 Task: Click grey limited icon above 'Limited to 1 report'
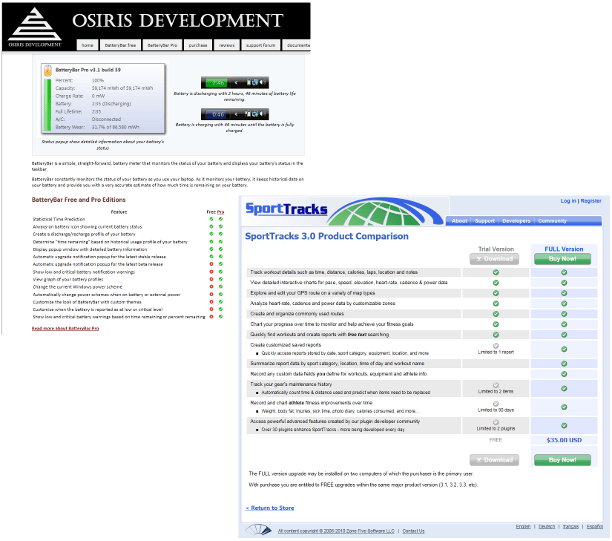pos(496,346)
